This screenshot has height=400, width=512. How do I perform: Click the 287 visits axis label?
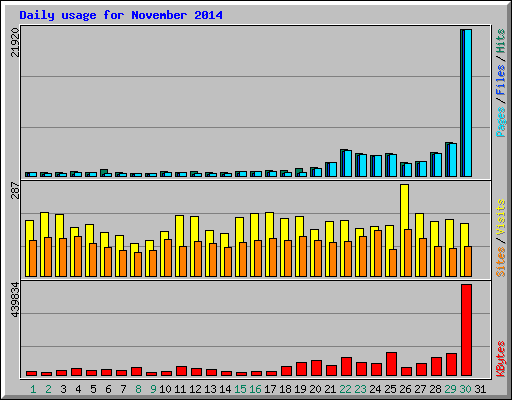15,190
